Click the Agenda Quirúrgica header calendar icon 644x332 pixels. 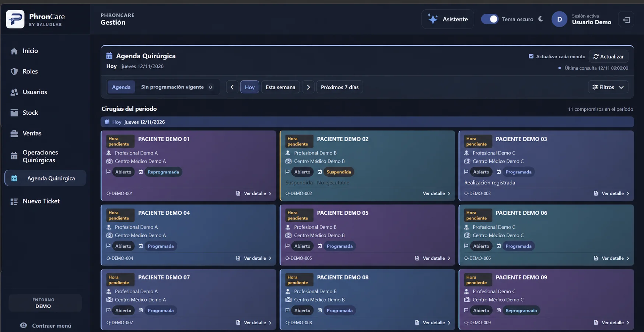point(109,56)
